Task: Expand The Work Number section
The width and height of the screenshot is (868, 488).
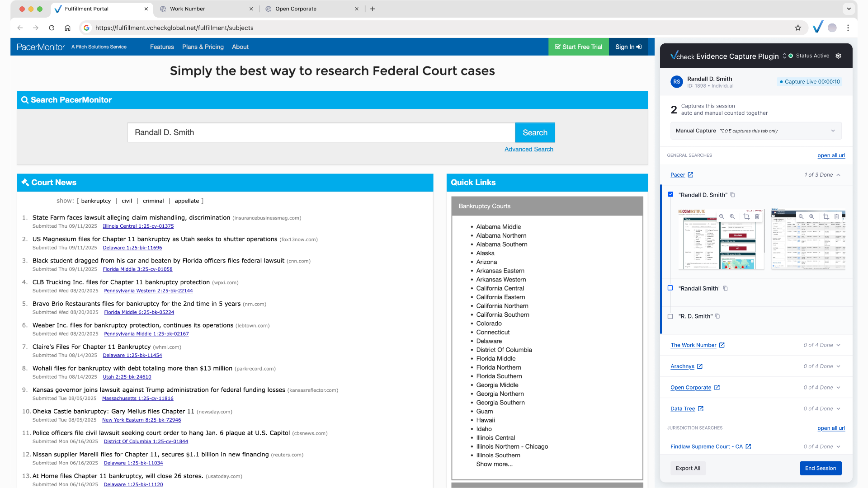Action: tap(839, 345)
